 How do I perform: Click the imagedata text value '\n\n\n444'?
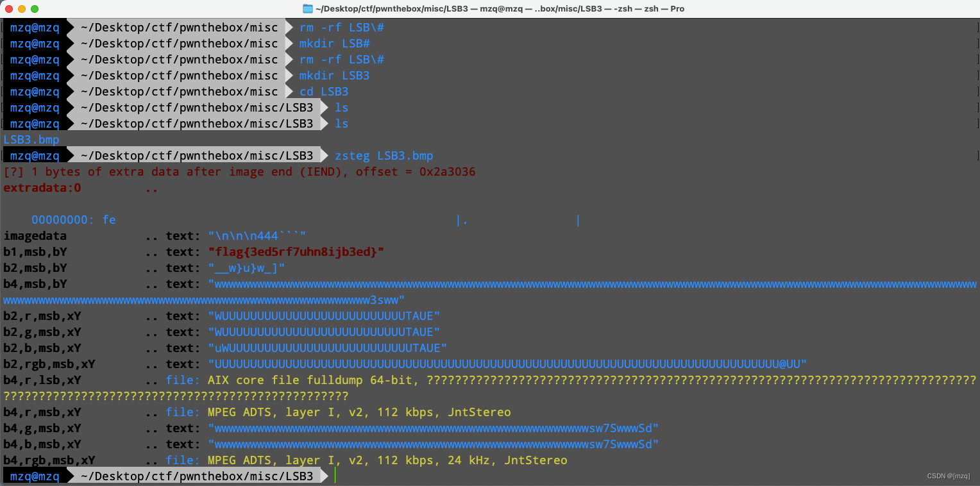click(257, 236)
